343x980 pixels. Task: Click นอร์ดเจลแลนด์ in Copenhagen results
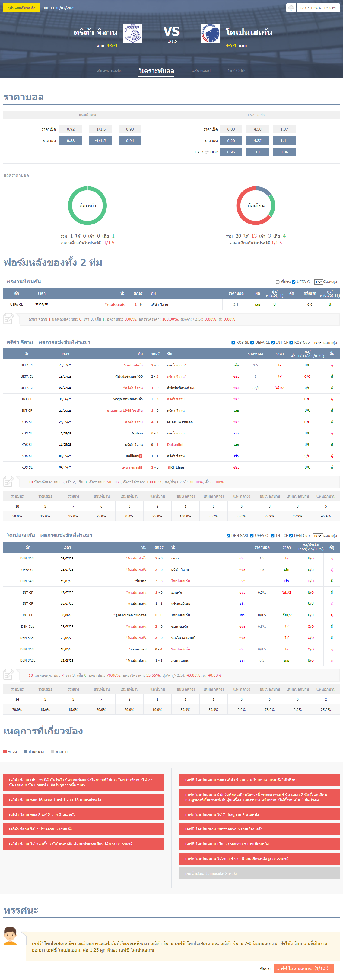[183, 638]
